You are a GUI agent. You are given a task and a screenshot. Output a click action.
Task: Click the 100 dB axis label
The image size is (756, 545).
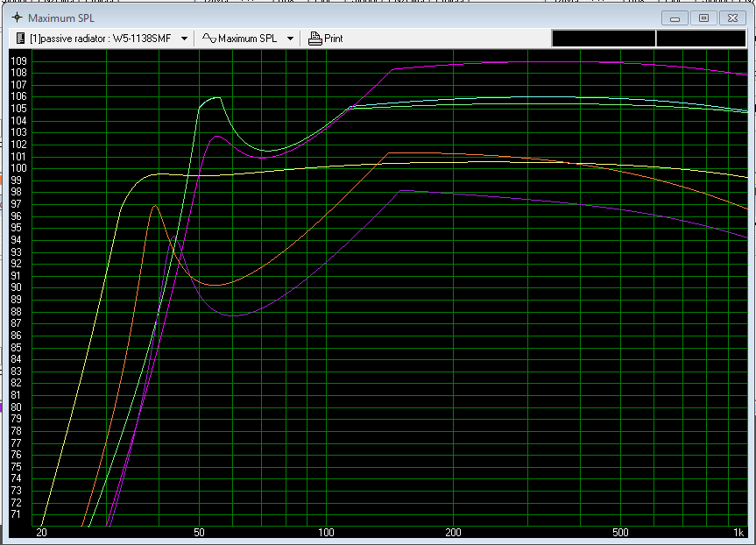coord(18,168)
